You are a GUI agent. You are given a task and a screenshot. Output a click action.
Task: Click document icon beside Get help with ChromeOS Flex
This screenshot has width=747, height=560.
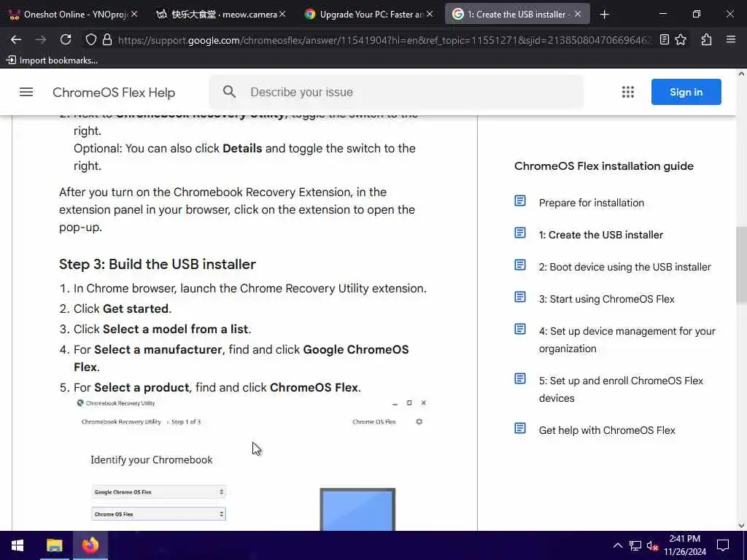520,428
